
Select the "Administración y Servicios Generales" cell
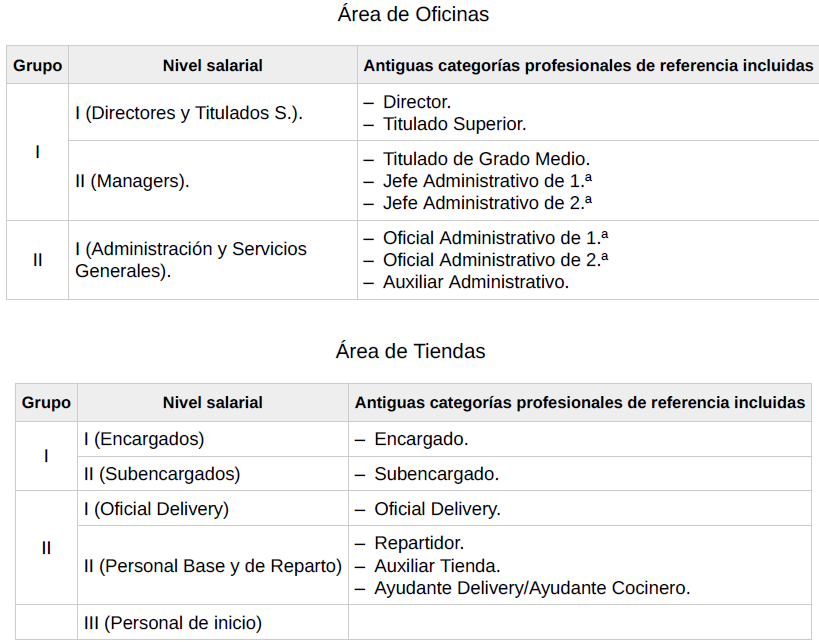point(190,260)
